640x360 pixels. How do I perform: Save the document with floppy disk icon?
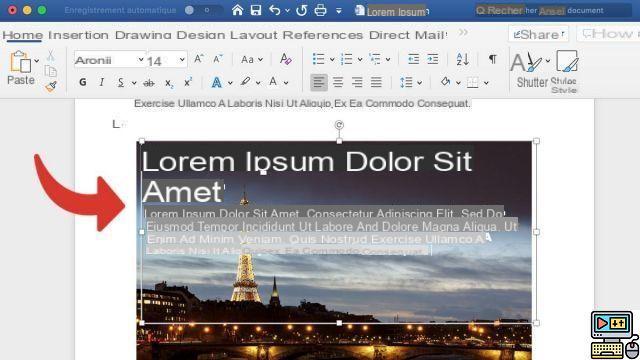click(256, 10)
